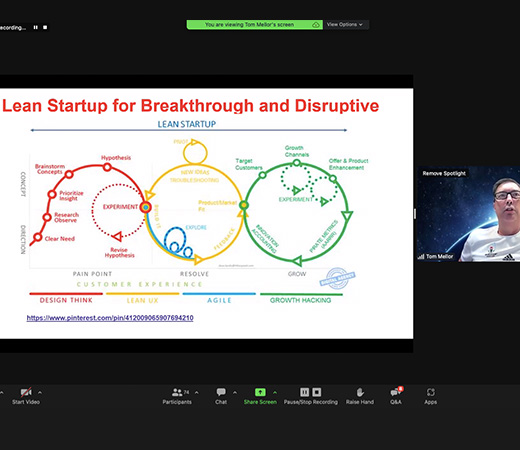Open the Chat bubble icon
The height and width of the screenshot is (450, 520).
[x=221, y=392]
